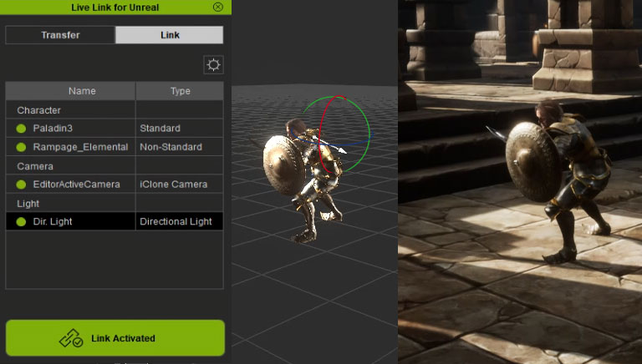Toggle the green link dot for Paladin3
Image resolution: width=642 pixels, height=364 pixels.
21,129
